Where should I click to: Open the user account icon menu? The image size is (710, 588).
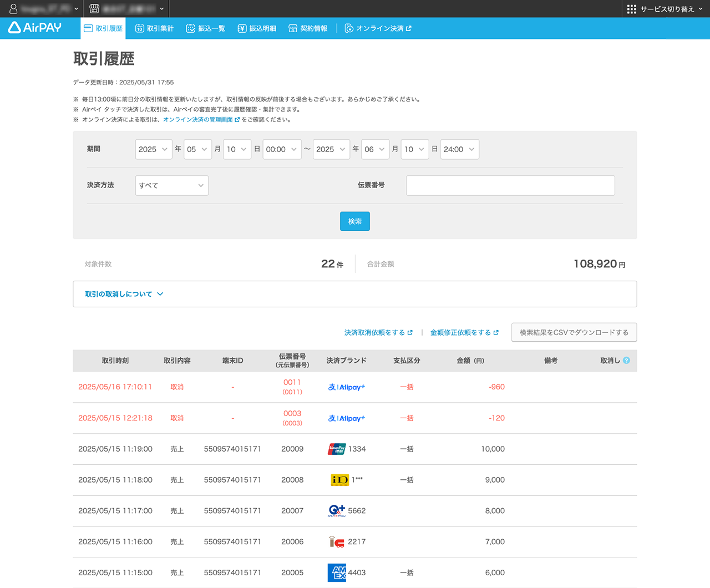pyautogui.click(x=13, y=9)
